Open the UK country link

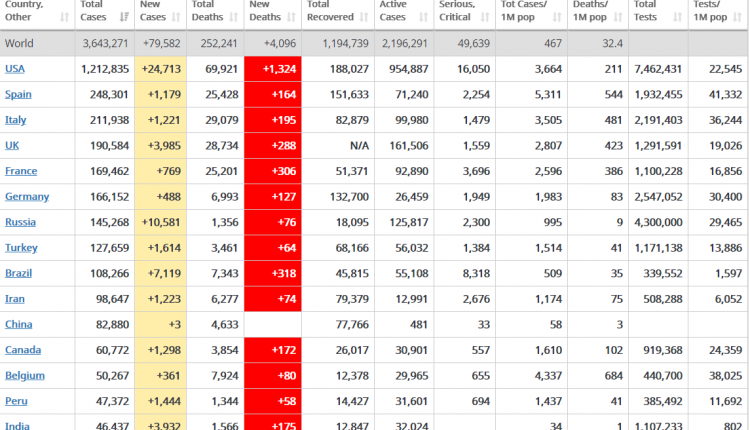[12, 145]
